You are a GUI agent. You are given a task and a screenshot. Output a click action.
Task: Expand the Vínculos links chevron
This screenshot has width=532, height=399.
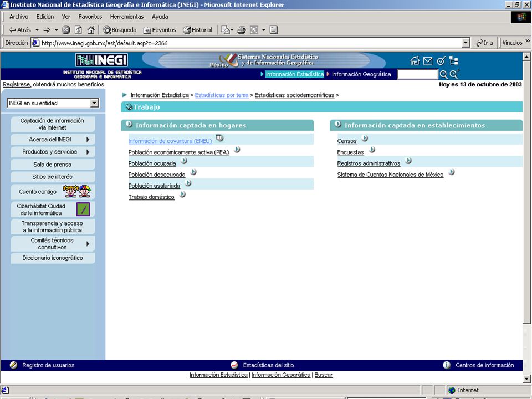tap(528, 42)
